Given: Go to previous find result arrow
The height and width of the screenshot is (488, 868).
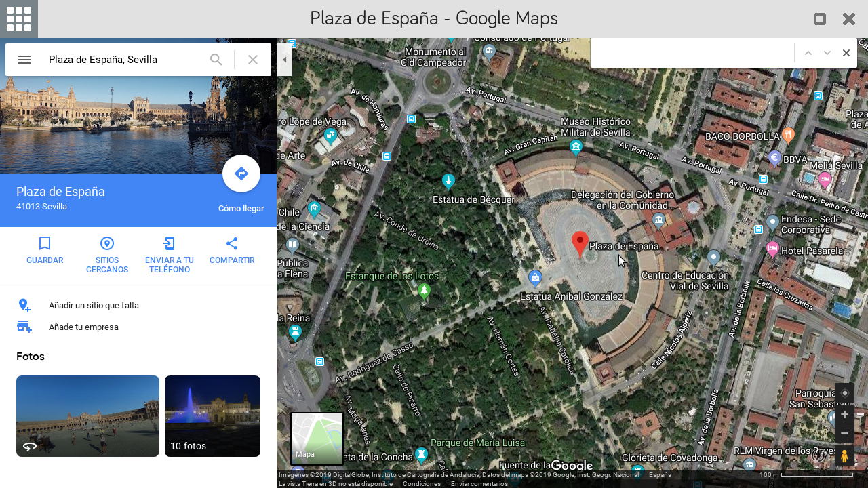Looking at the screenshot, I should (x=808, y=53).
